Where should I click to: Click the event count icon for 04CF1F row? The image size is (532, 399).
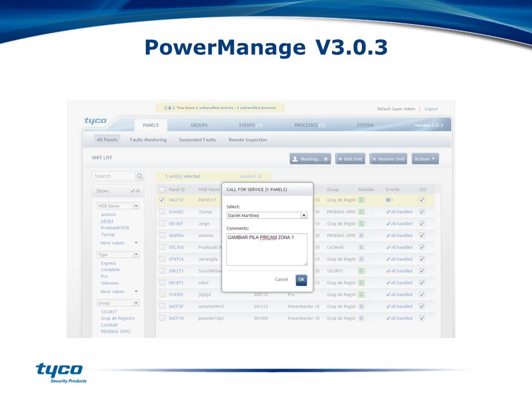coord(388,200)
